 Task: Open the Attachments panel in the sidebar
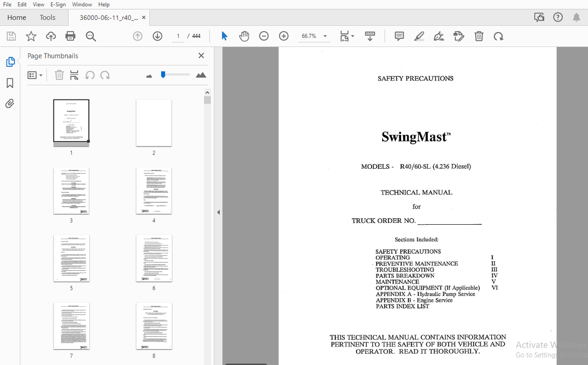click(10, 103)
